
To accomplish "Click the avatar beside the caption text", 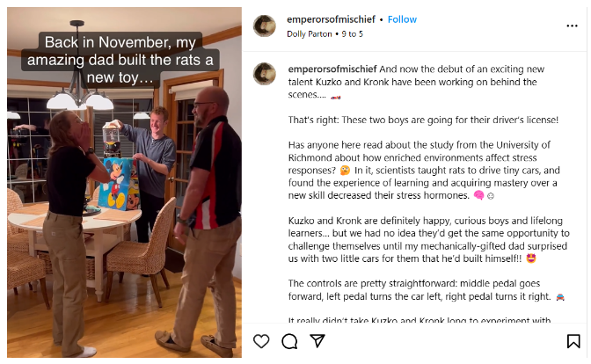I will pos(265,74).
